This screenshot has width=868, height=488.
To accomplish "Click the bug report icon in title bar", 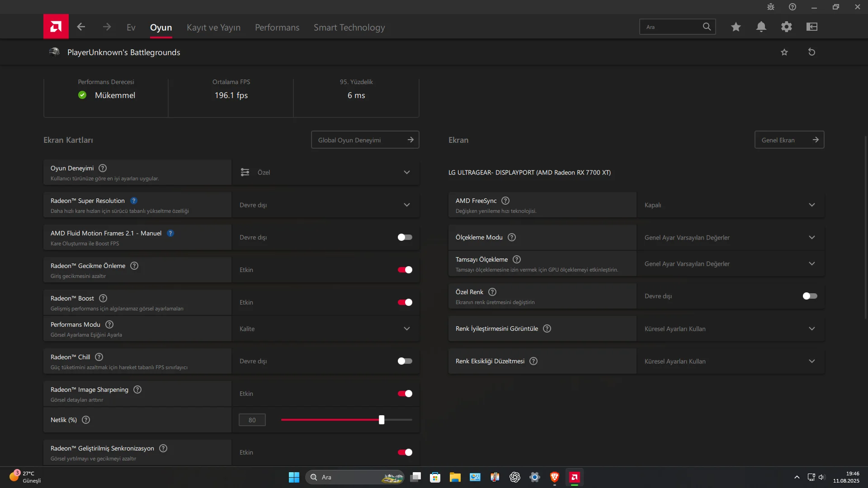I will 771,7.
